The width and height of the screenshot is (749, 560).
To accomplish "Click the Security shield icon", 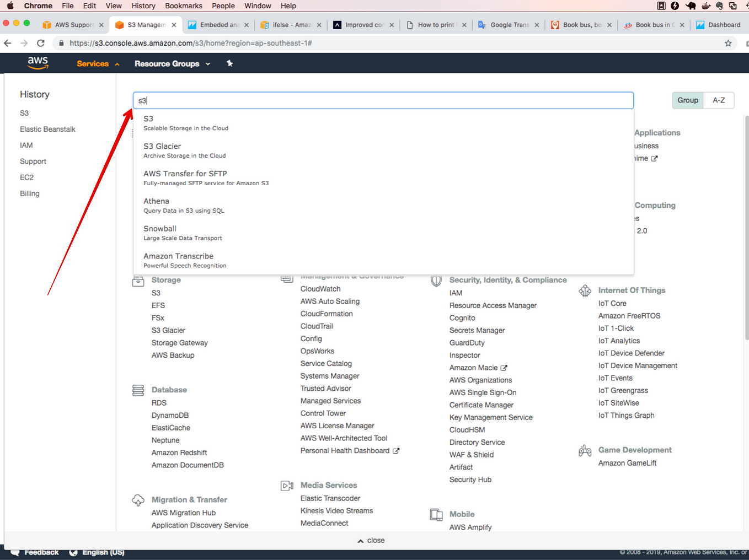I will (x=436, y=281).
